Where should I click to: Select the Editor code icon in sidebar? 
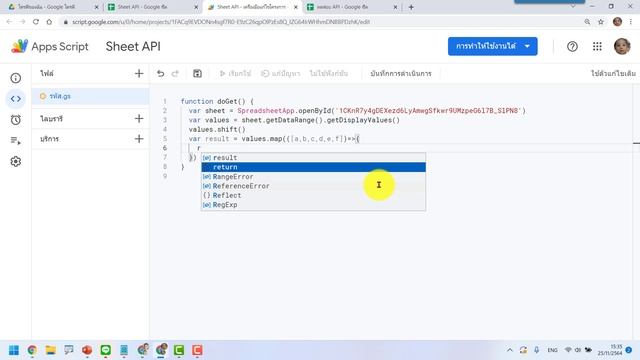pos(16,99)
